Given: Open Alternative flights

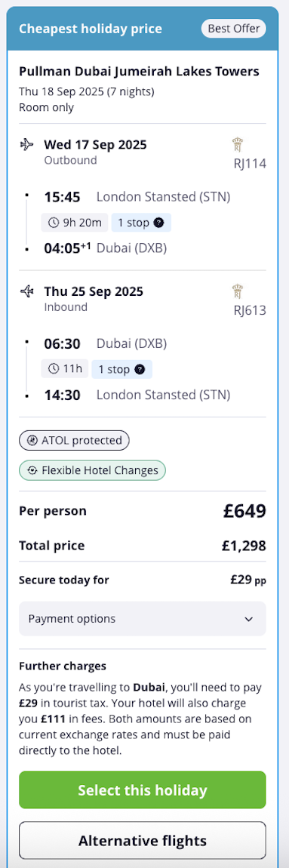Looking at the screenshot, I should click(x=143, y=841).
